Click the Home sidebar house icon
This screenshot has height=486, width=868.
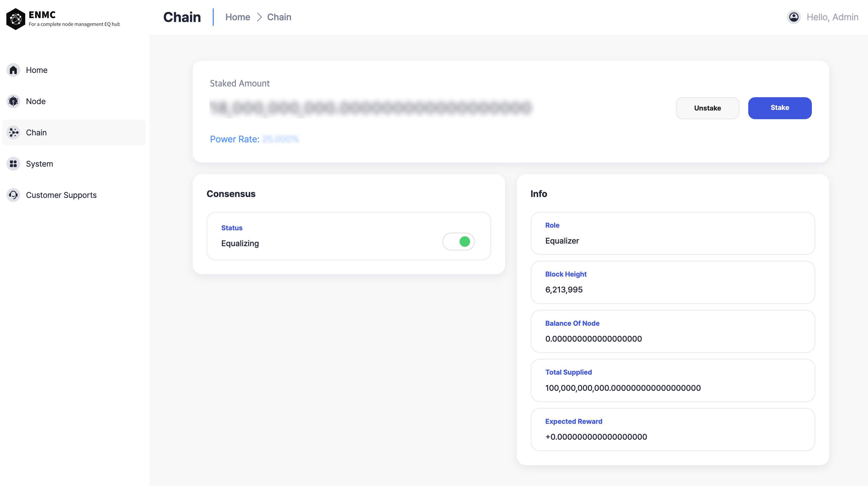(x=13, y=70)
